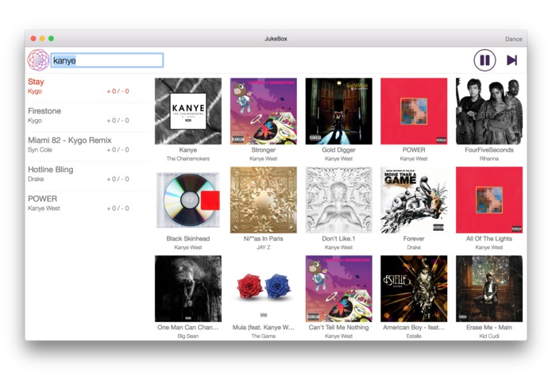The image size is (552, 392).
Task: Click the Estelle artist name
Action: [414, 336]
